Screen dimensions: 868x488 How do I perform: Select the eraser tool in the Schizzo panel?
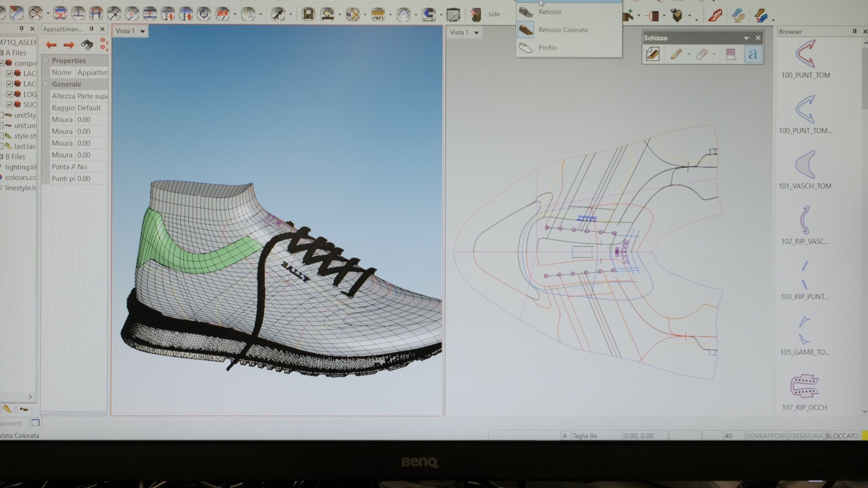pos(700,54)
